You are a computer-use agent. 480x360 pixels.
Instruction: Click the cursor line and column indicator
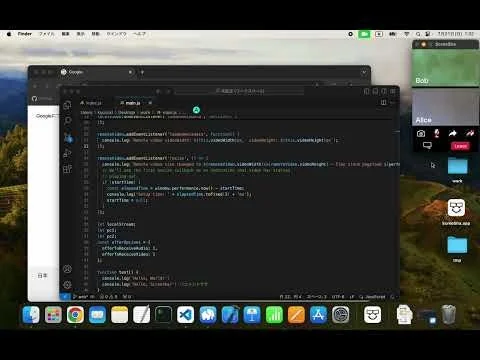(x=291, y=296)
